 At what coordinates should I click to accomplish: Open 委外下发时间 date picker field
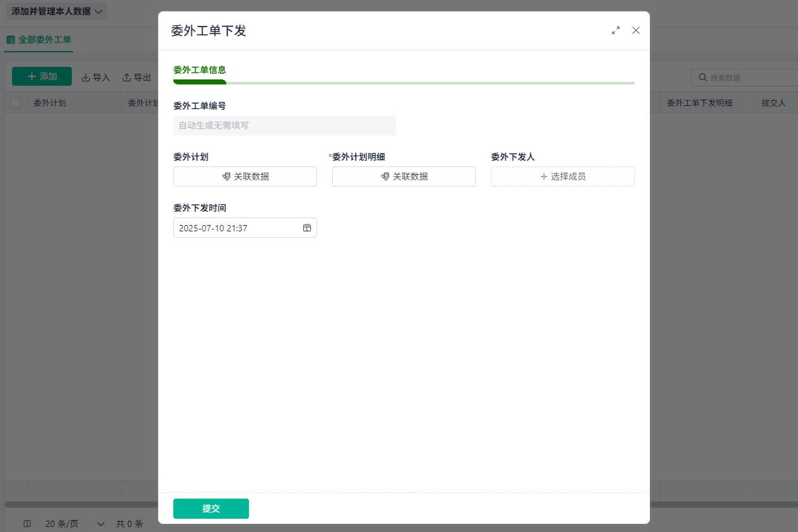click(x=245, y=228)
